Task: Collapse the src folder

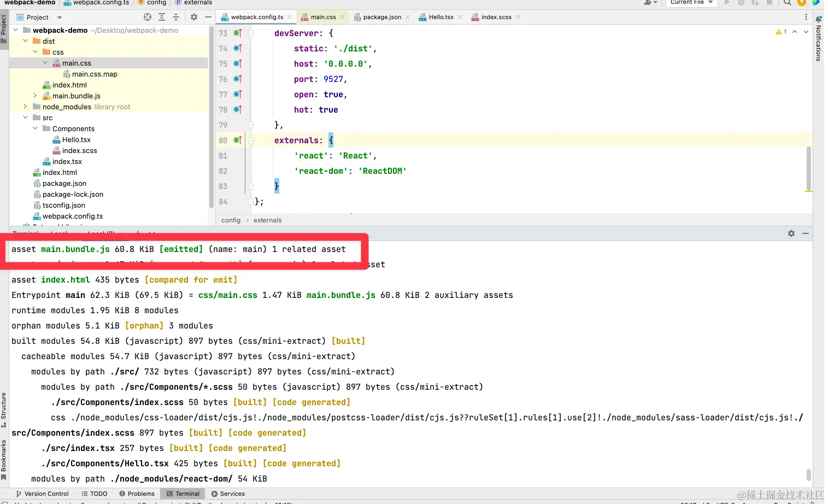Action: tap(26, 118)
